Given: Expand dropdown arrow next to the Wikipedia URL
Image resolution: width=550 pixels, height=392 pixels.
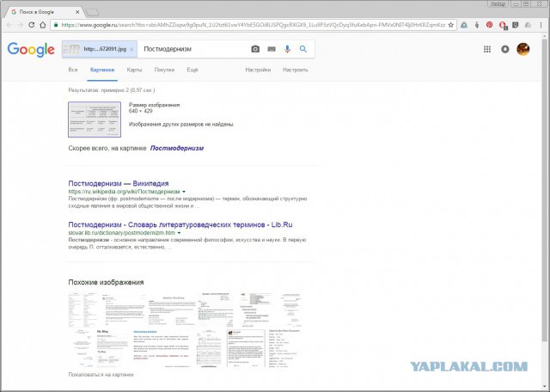Looking at the screenshot, I should (184, 192).
